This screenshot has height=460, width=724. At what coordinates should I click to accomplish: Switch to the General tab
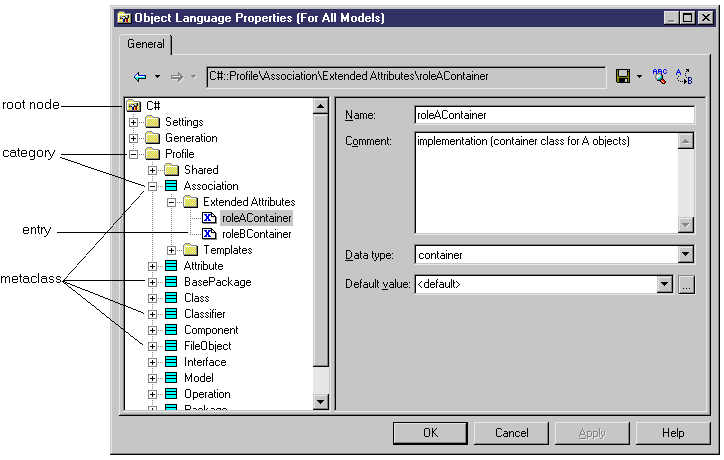[145, 44]
